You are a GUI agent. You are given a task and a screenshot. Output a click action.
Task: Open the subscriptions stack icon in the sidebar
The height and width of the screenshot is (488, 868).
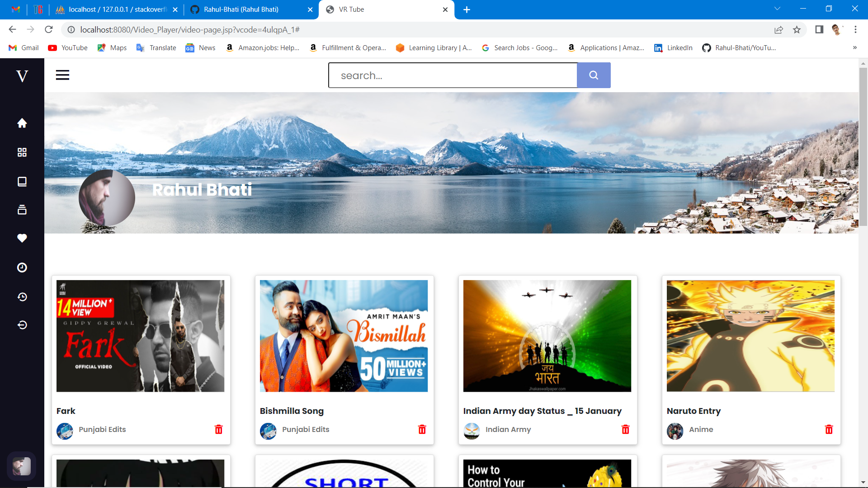[x=22, y=210]
